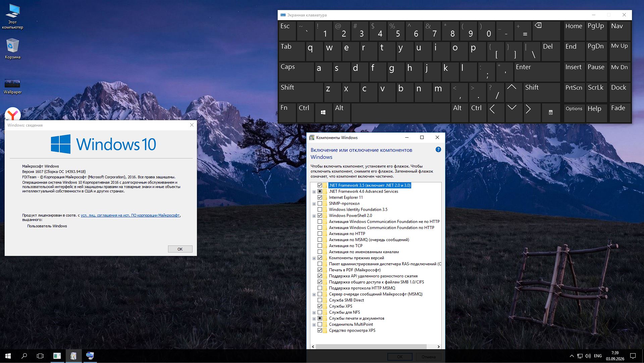Click OK in the Windows: сведения dialog

[x=180, y=249]
